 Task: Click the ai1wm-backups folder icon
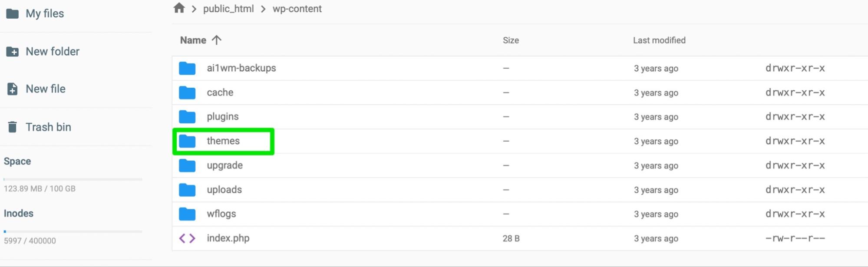click(x=187, y=68)
